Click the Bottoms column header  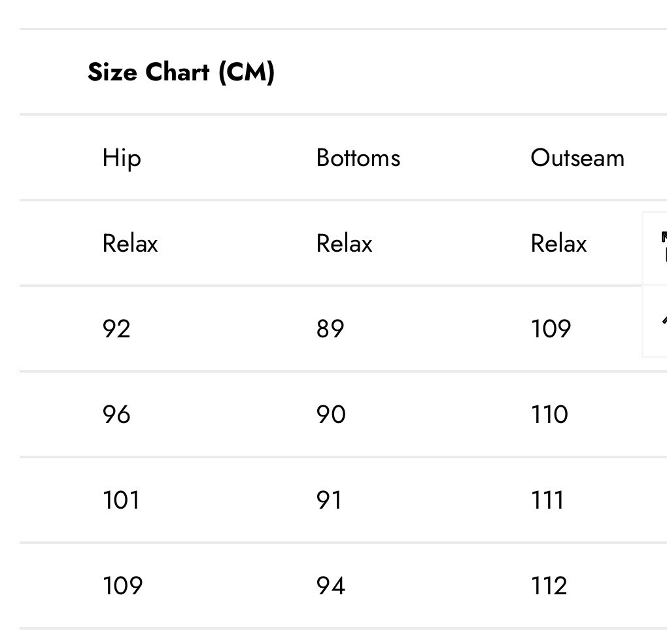[x=358, y=158]
